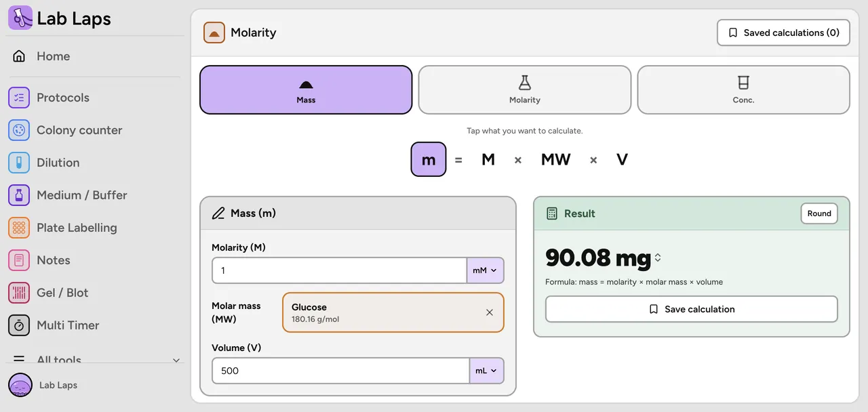Click the Molarity header icon

(214, 33)
